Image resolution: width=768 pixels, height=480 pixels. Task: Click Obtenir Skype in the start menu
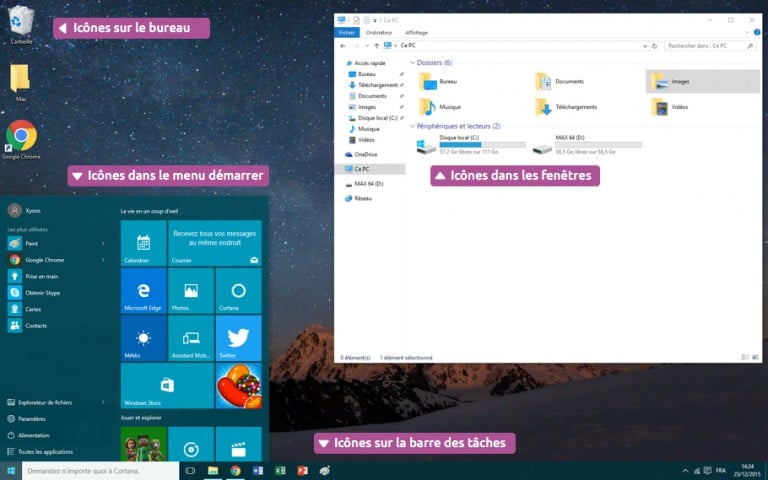pos(54,293)
